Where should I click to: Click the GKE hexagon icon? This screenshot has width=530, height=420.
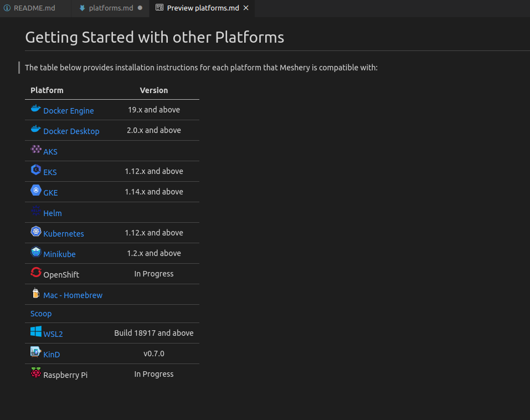[x=36, y=190]
